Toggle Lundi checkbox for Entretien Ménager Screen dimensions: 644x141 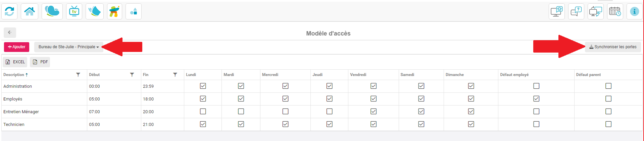click(203, 112)
